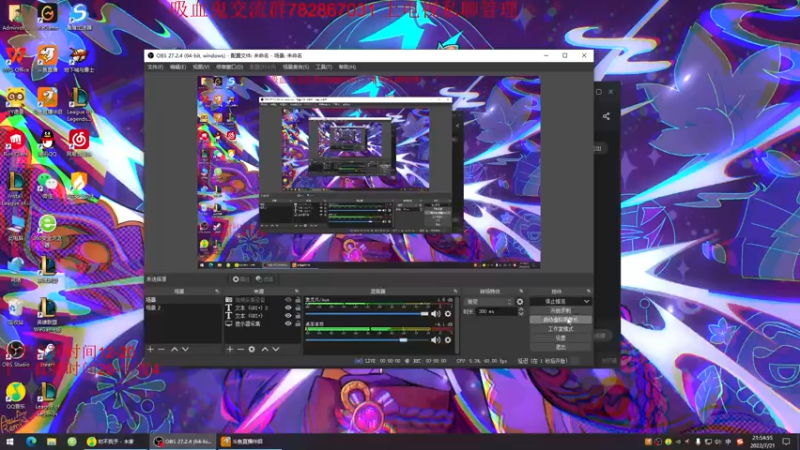800x450 pixels.
Task: Add a new scene with the plus icon
Action: [151, 349]
